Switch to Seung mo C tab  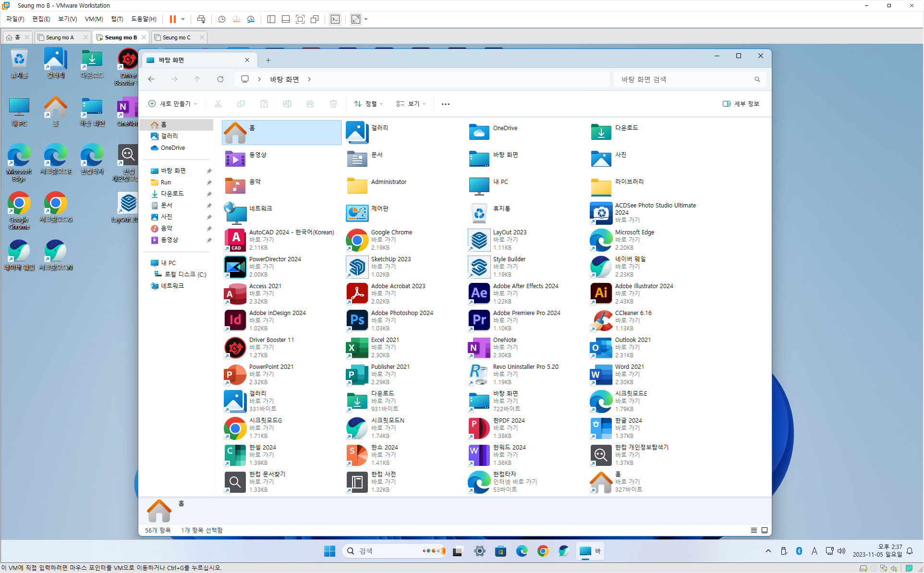click(x=176, y=37)
